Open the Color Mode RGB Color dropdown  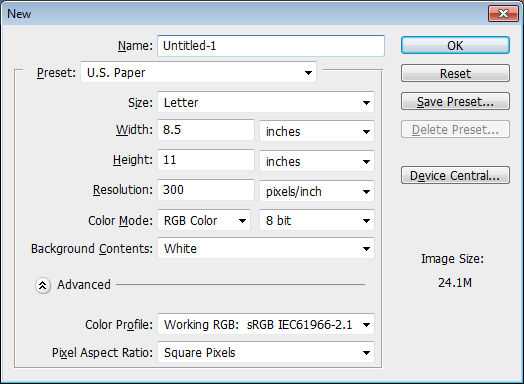(204, 221)
